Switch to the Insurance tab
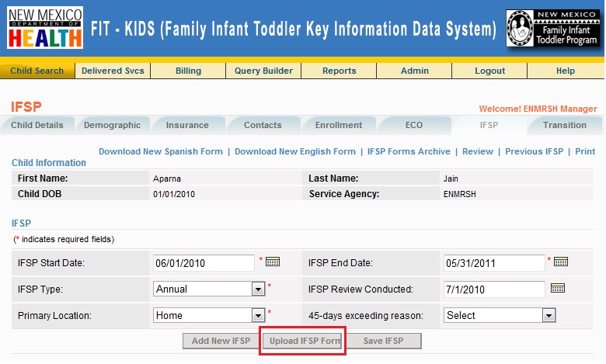Screen dimensions: 606x364 [187, 125]
